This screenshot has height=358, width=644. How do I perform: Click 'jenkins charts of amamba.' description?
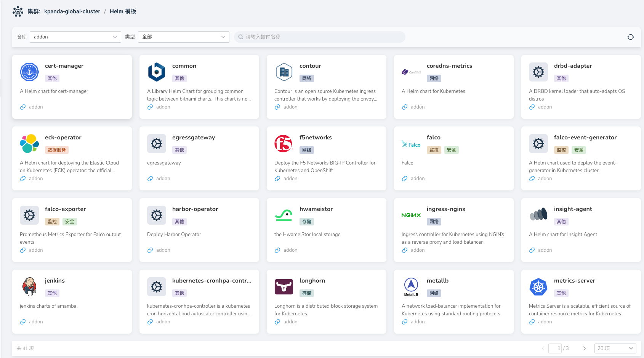[49, 306]
